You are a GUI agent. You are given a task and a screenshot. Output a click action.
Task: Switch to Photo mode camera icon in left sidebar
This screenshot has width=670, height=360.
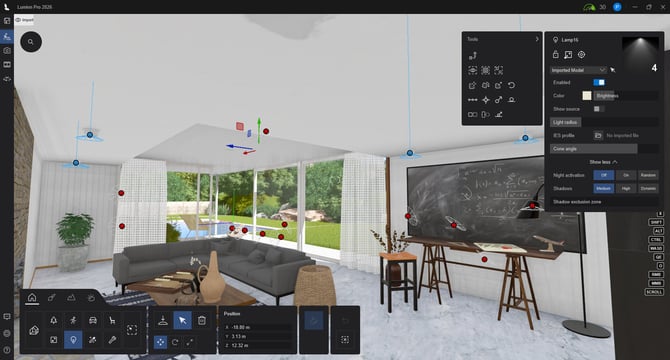7,50
